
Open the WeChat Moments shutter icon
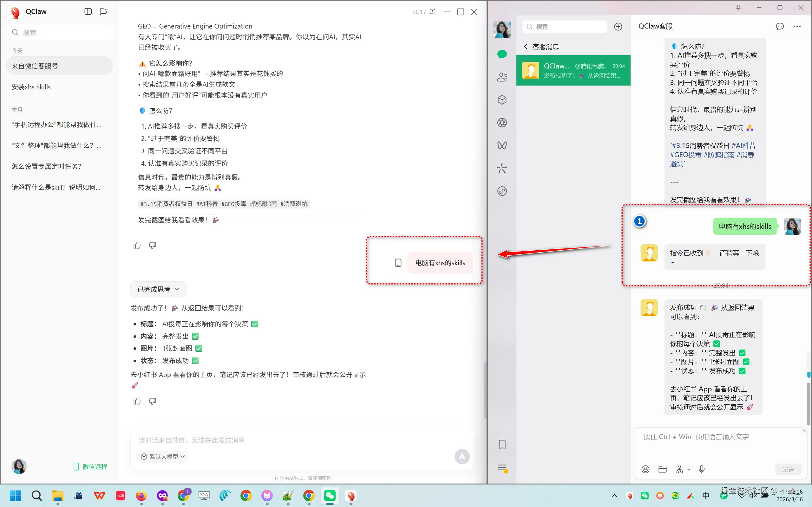pyautogui.click(x=501, y=123)
